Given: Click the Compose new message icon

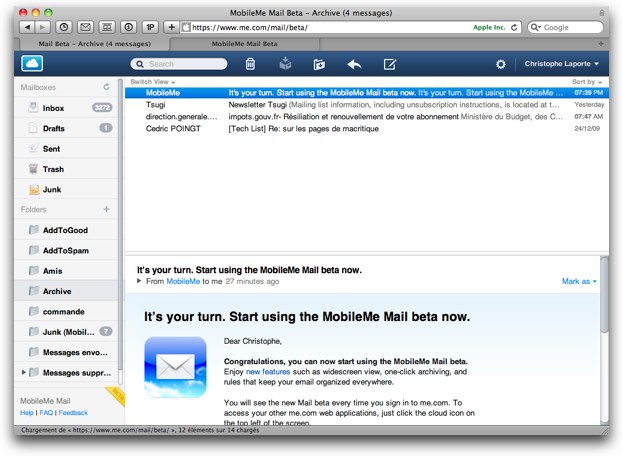Looking at the screenshot, I should pos(390,64).
